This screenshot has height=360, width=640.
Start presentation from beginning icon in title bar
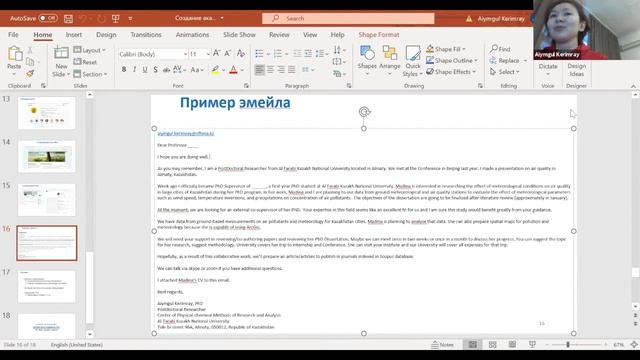pyautogui.click(x=116, y=18)
